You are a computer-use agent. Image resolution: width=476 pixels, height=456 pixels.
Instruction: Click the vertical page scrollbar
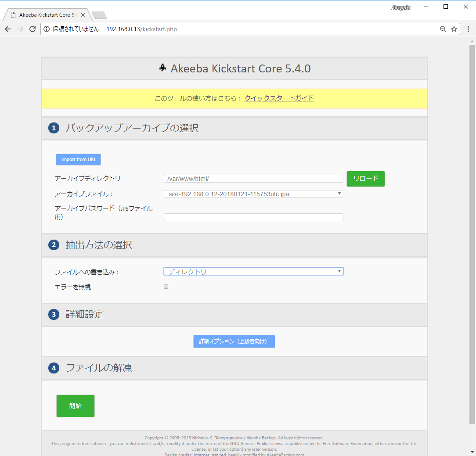(x=472, y=233)
